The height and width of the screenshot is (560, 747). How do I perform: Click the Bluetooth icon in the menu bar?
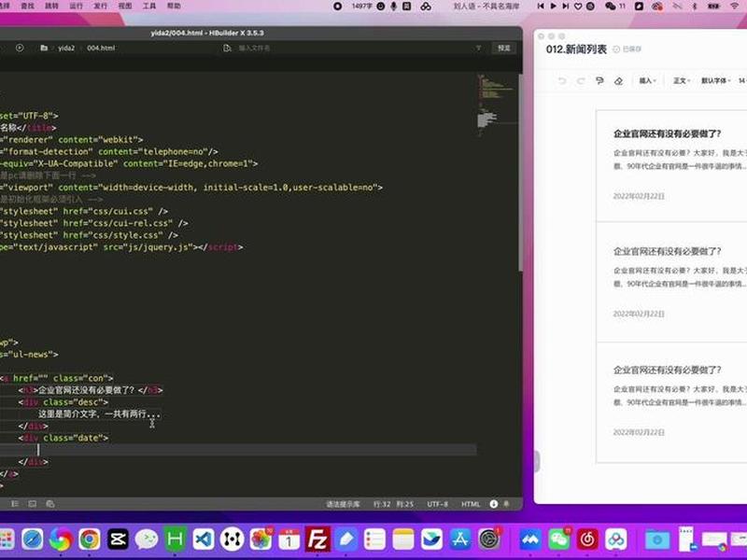[695, 6]
